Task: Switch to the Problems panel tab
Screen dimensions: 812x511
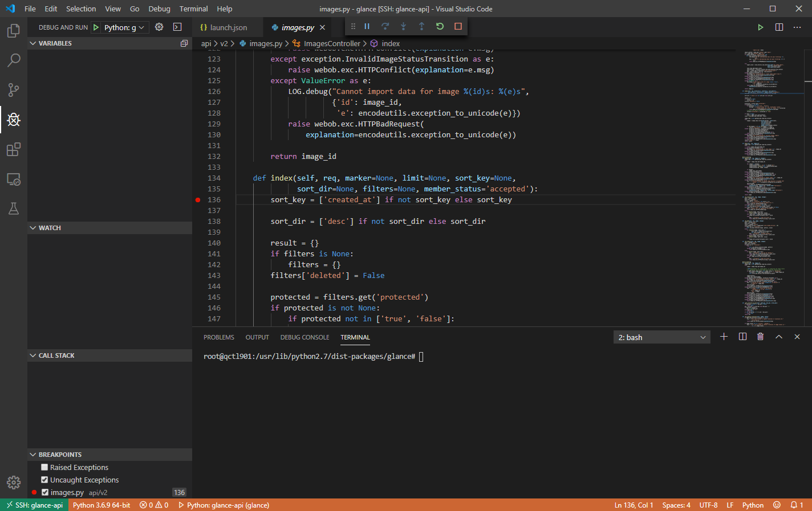Action: [219, 337]
